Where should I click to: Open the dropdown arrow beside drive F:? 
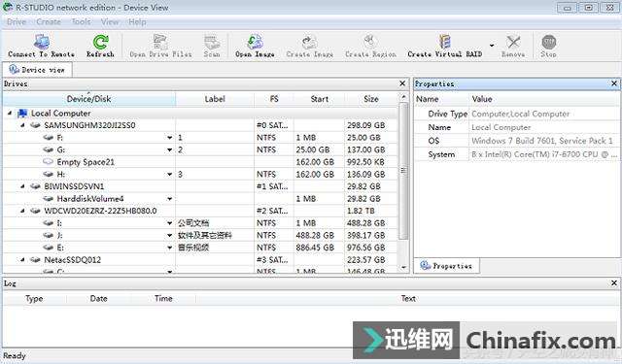pos(170,138)
